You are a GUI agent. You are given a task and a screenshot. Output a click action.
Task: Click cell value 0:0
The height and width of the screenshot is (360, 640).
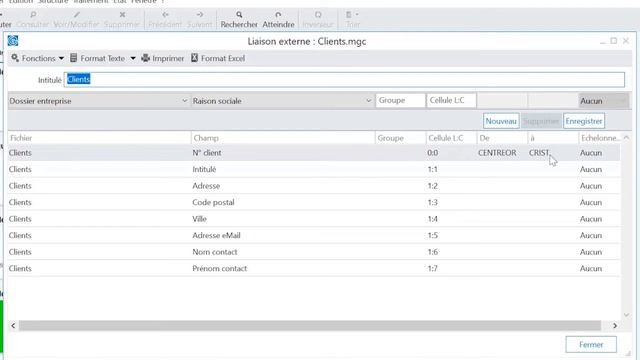[x=433, y=153]
